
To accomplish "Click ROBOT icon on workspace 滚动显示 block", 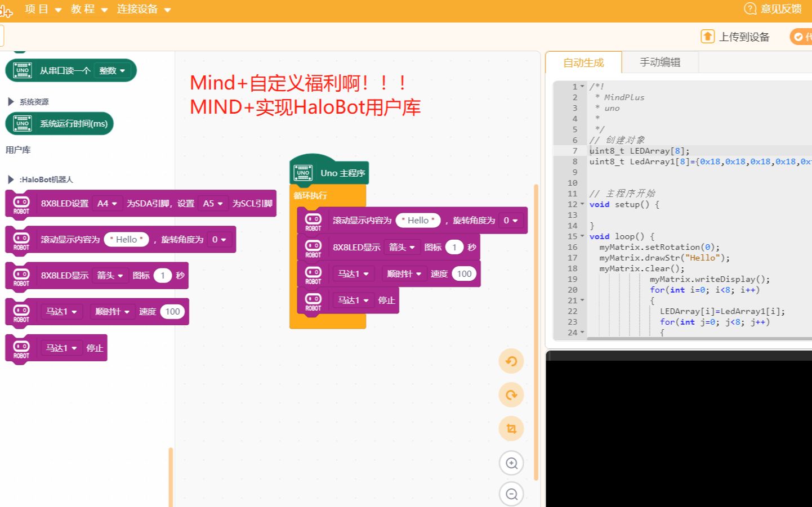I will [313, 222].
